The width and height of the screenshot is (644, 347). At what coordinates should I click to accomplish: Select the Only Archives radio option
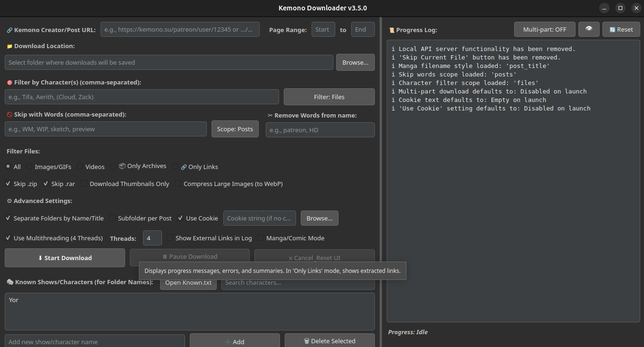[113, 167]
